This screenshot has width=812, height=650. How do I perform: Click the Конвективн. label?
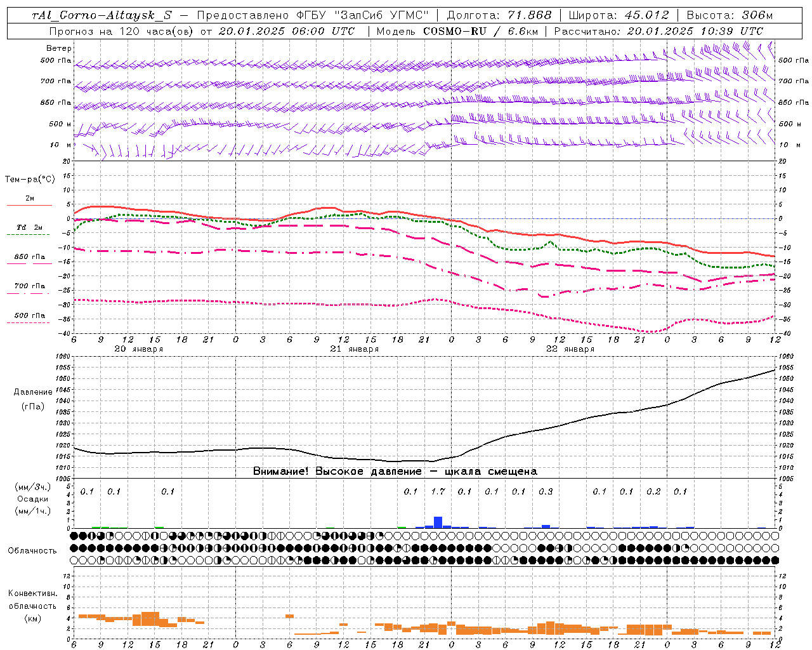tap(32, 594)
